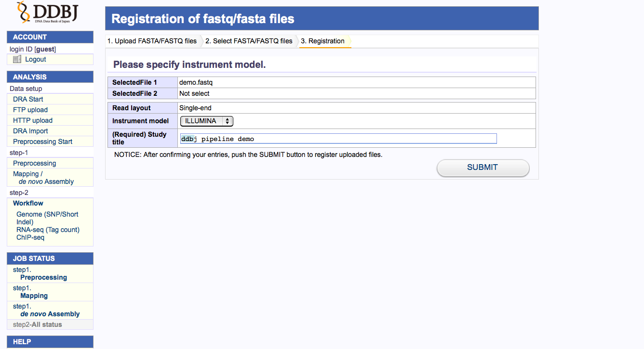Select ChIP-seq workflow
The width and height of the screenshot is (644, 349).
(x=30, y=237)
